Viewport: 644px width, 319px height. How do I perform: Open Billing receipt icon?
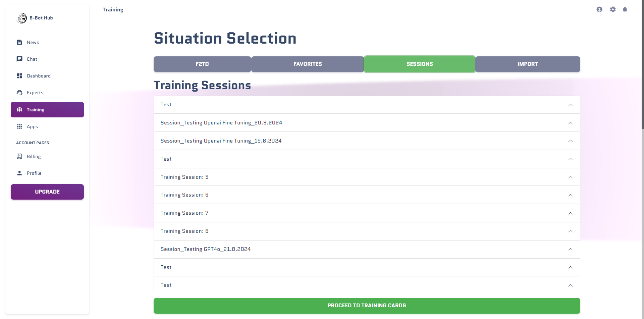tap(19, 156)
